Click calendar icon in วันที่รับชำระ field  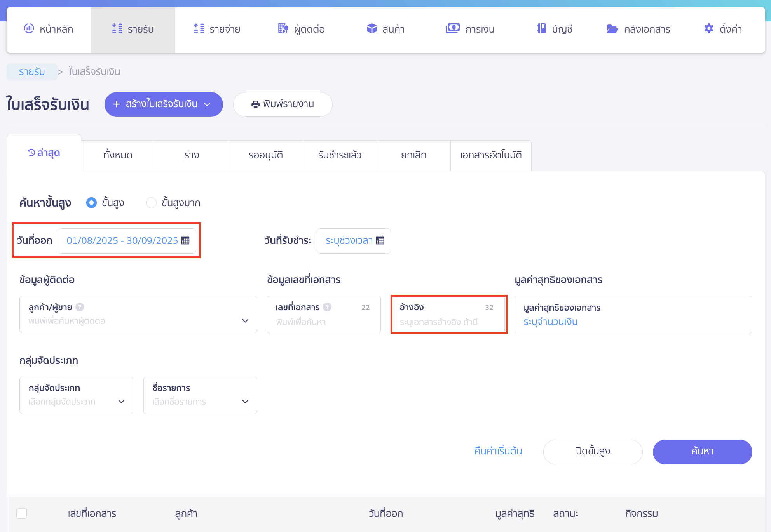(380, 240)
